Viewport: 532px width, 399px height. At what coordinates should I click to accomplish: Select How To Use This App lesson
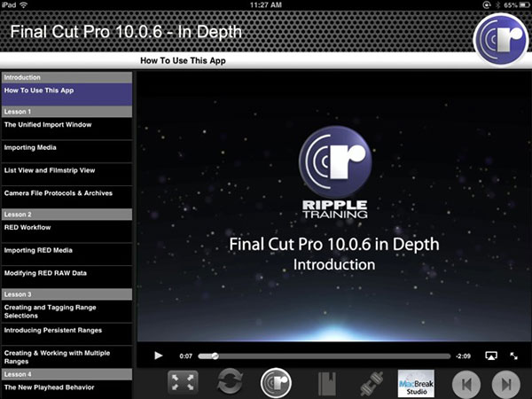(66, 94)
